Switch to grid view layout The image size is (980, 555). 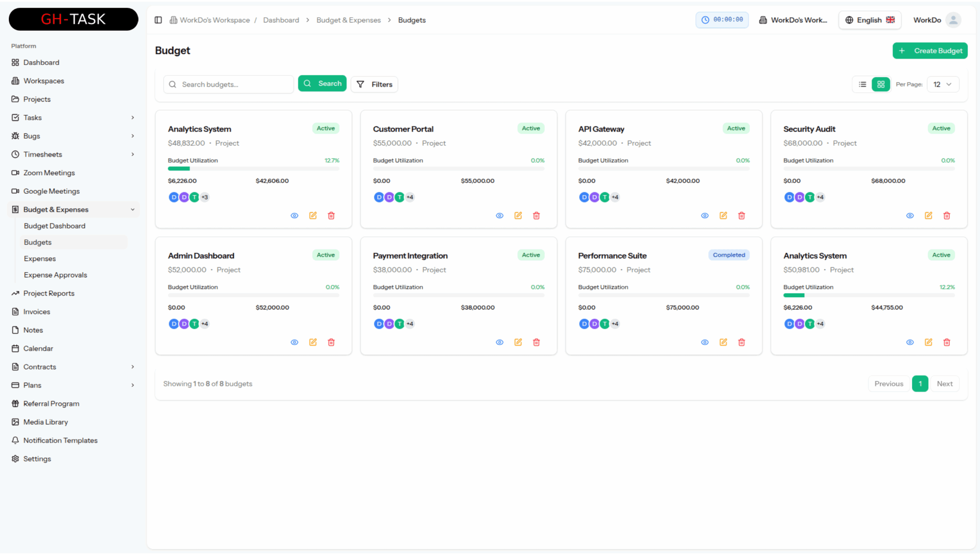point(881,84)
